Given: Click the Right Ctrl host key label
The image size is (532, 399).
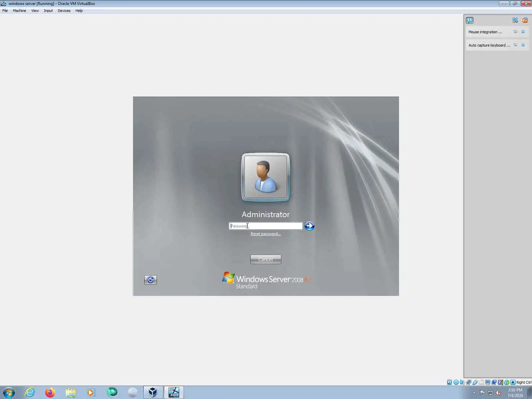Looking at the screenshot, I should click(524, 382).
